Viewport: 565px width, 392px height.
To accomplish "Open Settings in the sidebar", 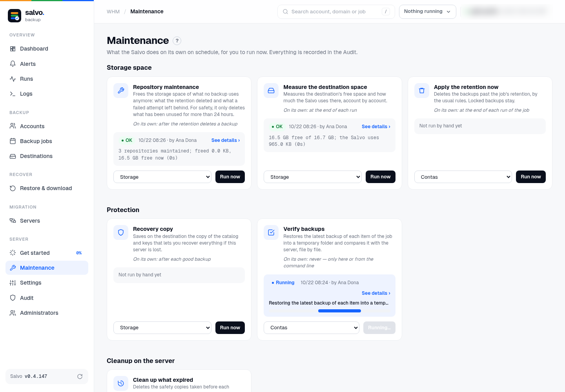I will coord(47,283).
